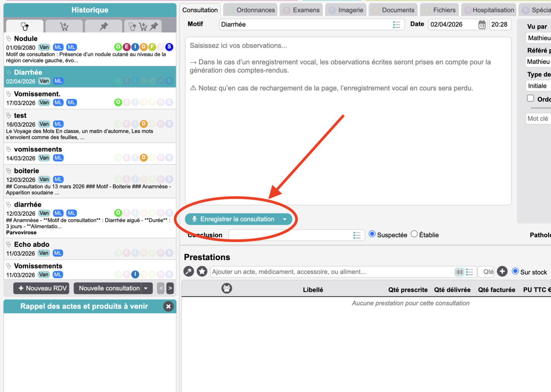Click the Qté quantity field
551x392 pixels.
486,272
